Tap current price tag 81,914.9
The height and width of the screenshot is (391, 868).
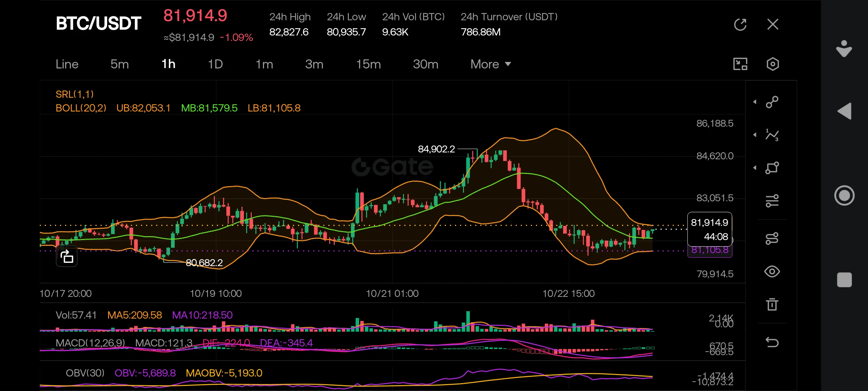(x=710, y=230)
